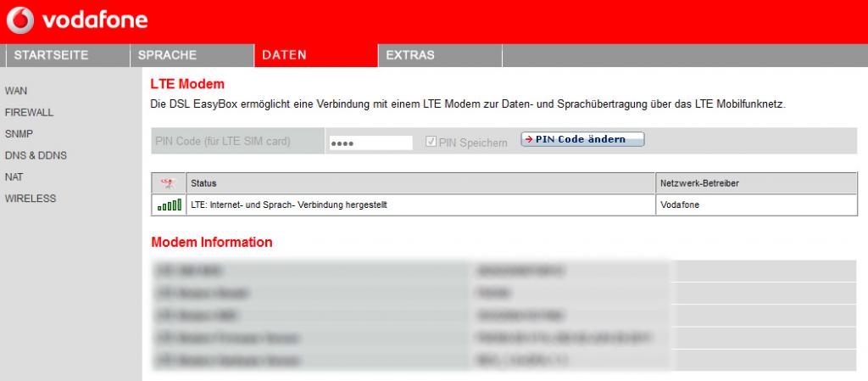Toggle the PIN Speichern checkbox
The height and width of the screenshot is (381, 868).
coord(431,143)
